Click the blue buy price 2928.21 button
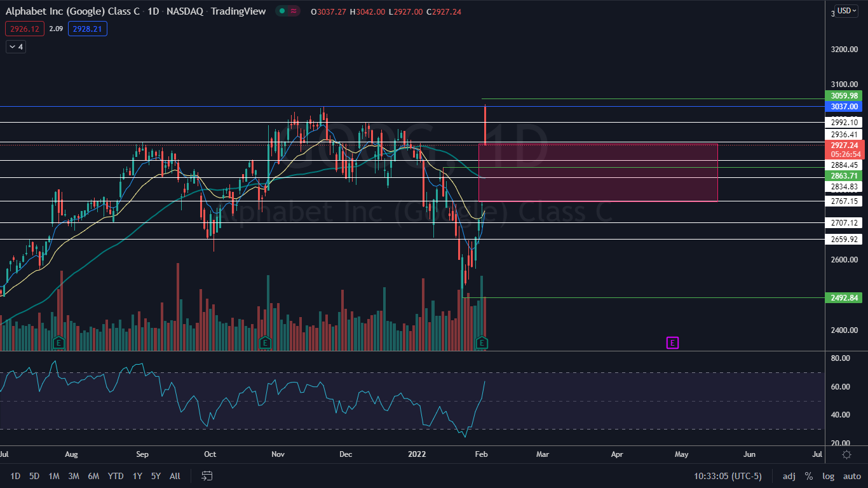Viewport: 868px width, 488px height. coord(88,29)
